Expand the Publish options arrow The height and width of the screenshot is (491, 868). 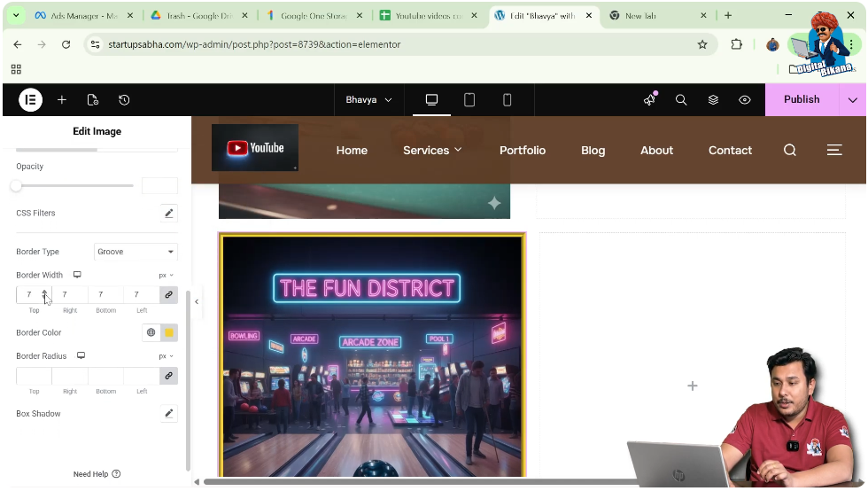point(852,100)
